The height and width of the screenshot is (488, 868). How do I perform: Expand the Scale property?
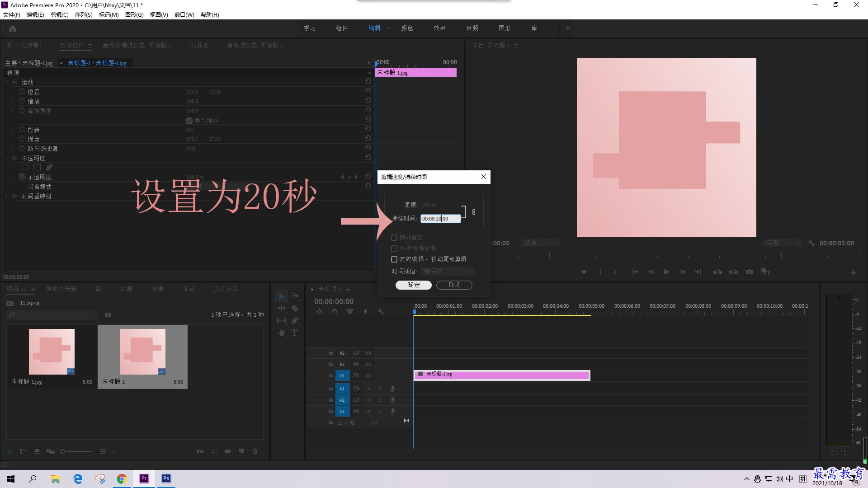pyautogui.click(x=13, y=101)
